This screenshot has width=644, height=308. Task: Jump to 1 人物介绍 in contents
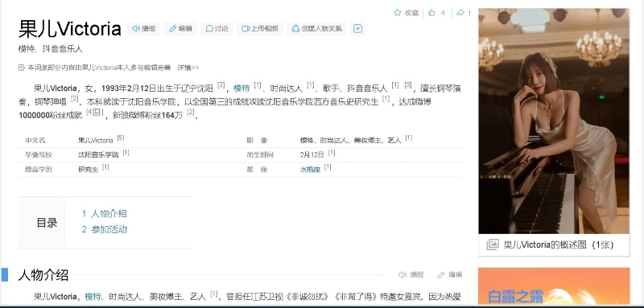[x=105, y=214]
